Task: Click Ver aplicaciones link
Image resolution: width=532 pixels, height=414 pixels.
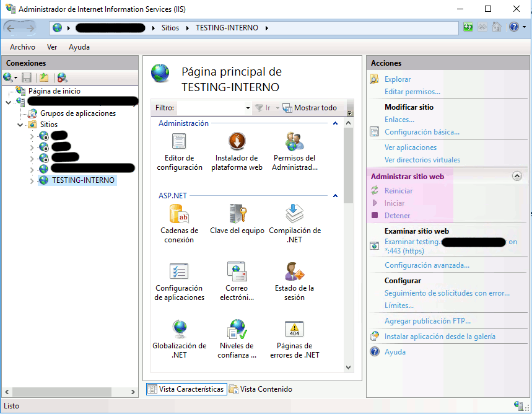Action: point(411,148)
